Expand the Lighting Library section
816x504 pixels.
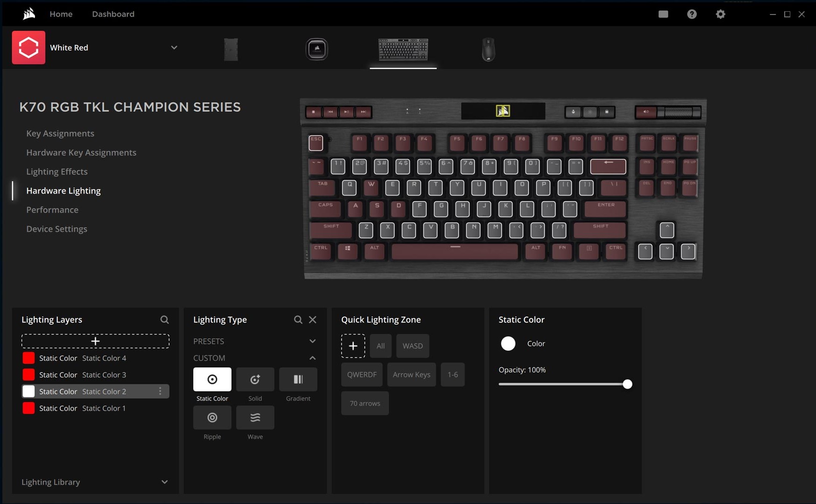point(164,482)
